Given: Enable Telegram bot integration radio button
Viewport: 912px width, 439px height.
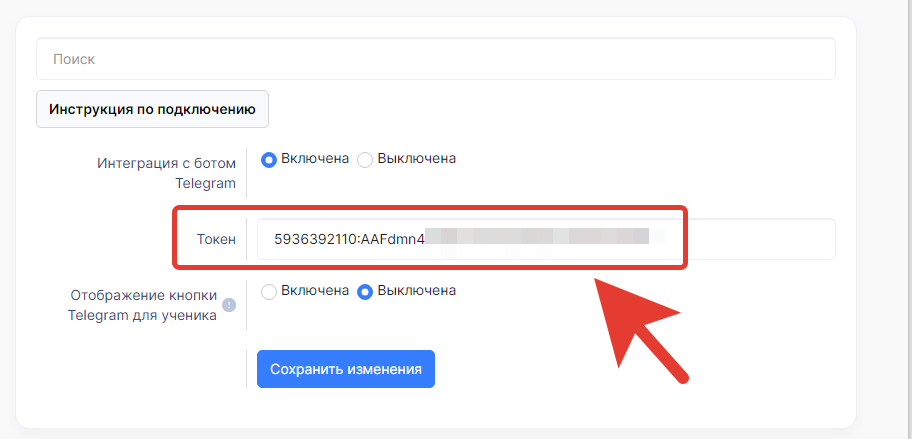Looking at the screenshot, I should tap(269, 160).
